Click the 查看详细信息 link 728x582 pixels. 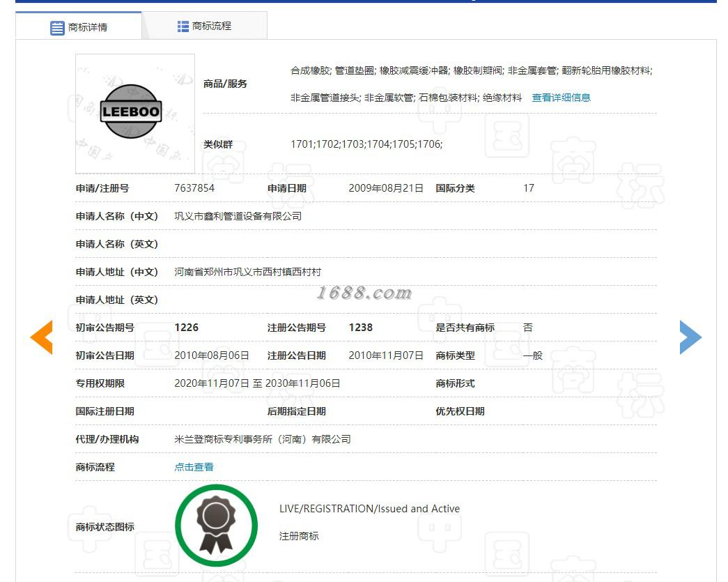(561, 98)
